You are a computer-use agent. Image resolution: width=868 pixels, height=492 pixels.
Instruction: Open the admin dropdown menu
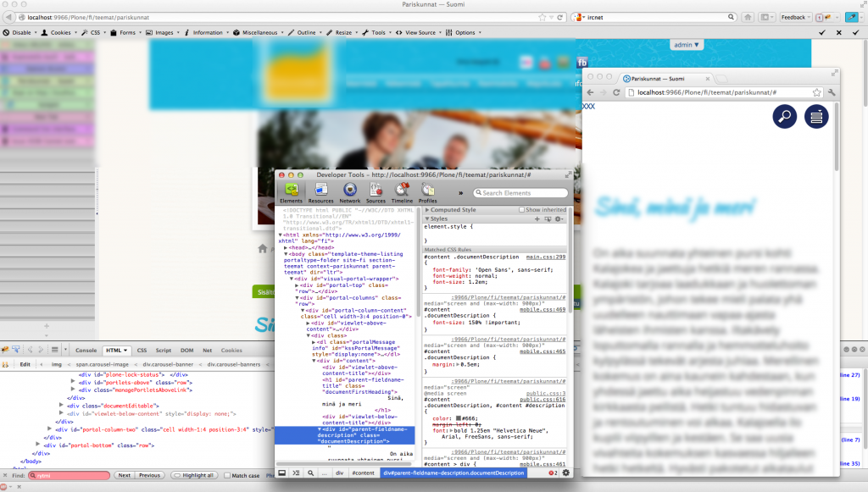point(687,45)
